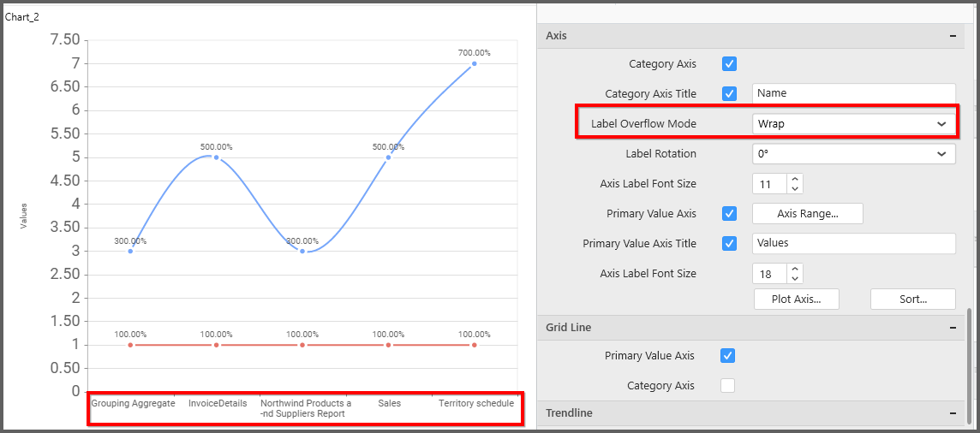
Task: Collapse the Axis section
Action: point(953,36)
